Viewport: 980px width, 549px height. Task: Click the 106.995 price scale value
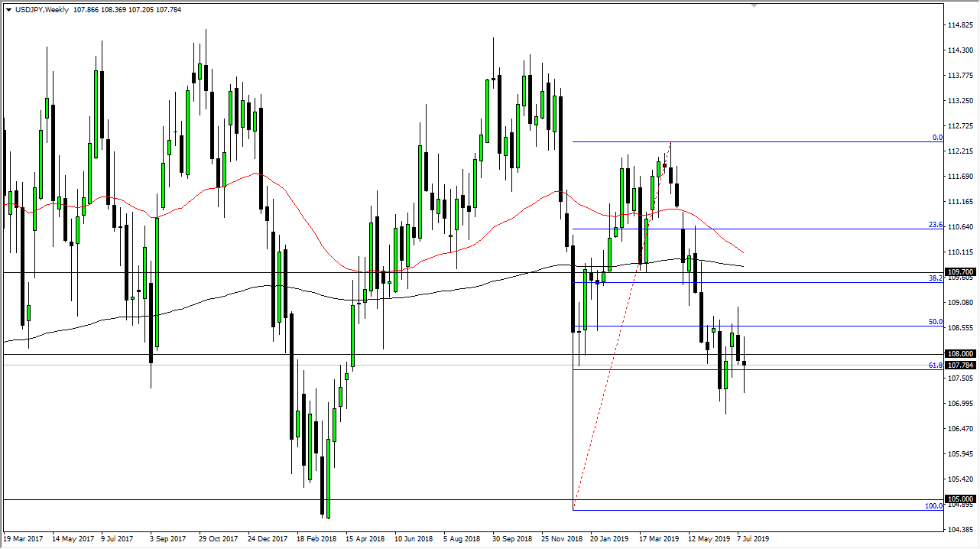point(962,404)
